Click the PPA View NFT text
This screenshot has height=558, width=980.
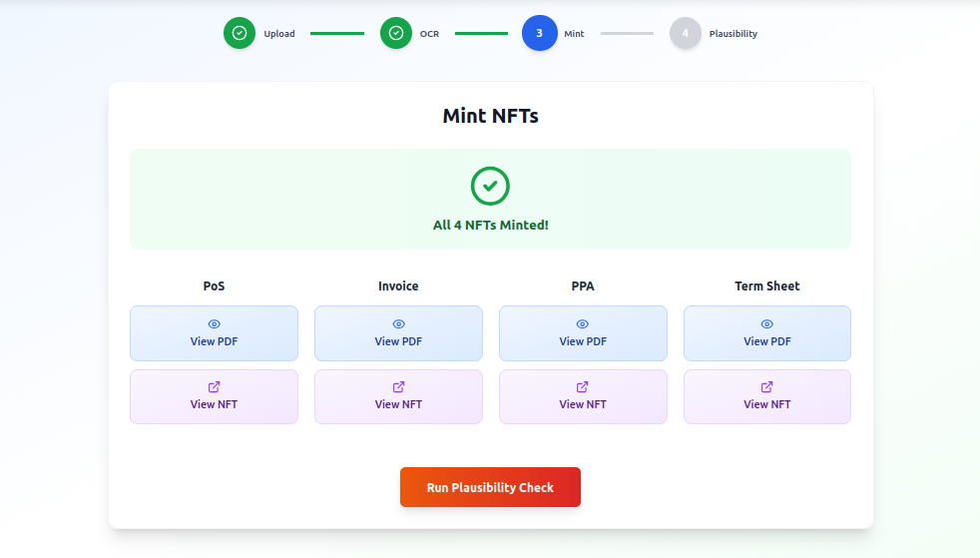(x=583, y=404)
